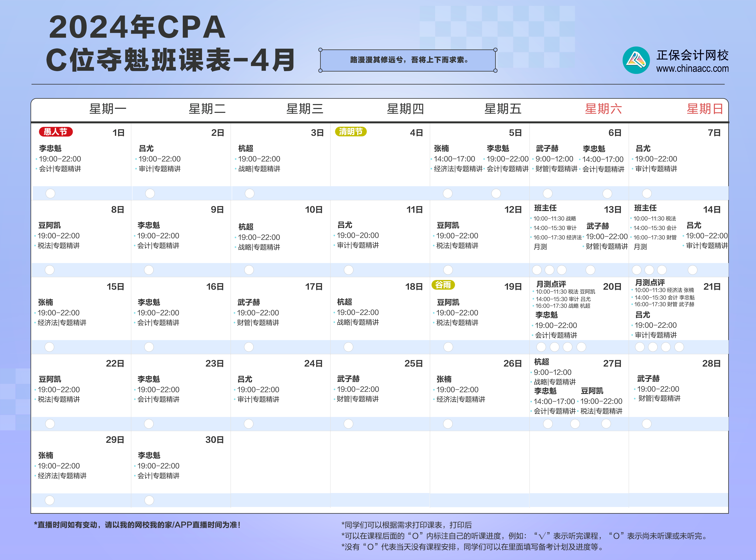This screenshot has width=756, height=560.
Task: Check the circle under April 28 财管 class
Action: pyautogui.click(x=647, y=424)
